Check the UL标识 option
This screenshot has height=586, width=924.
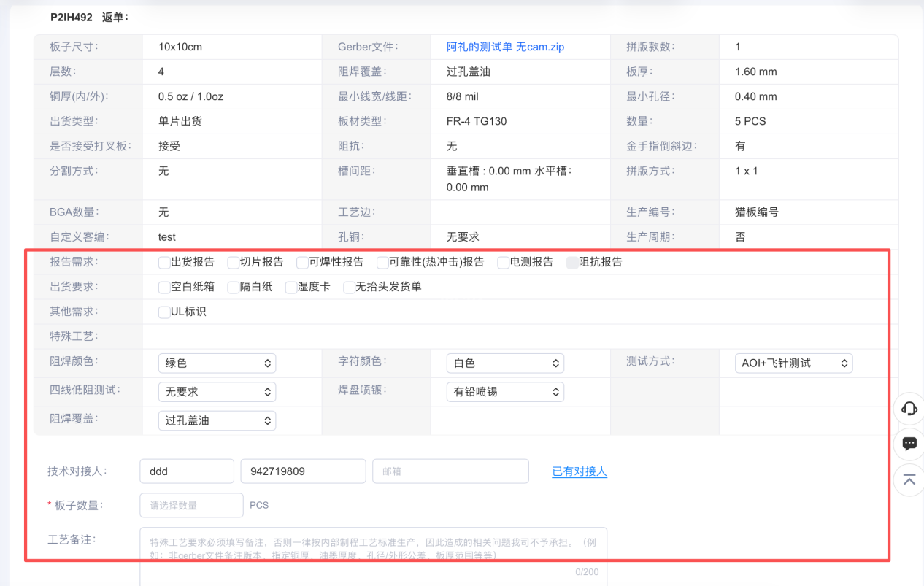point(163,312)
